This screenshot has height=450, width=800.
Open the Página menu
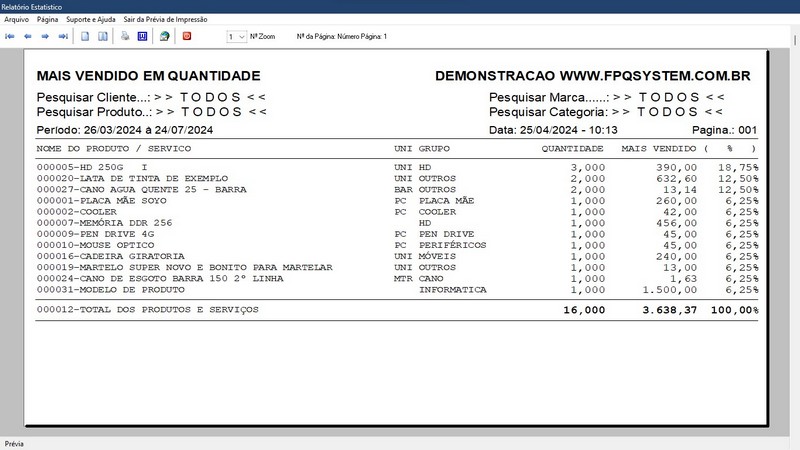click(47, 19)
